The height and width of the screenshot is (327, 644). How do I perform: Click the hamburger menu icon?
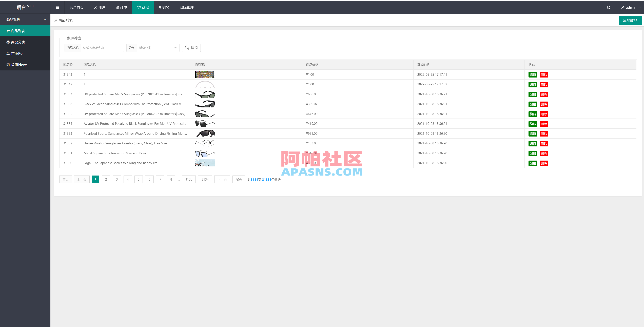pyautogui.click(x=57, y=7)
